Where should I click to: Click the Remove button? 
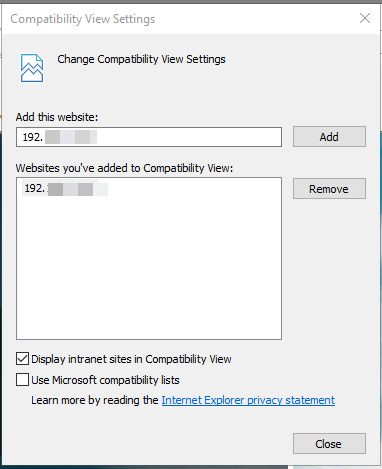click(329, 189)
